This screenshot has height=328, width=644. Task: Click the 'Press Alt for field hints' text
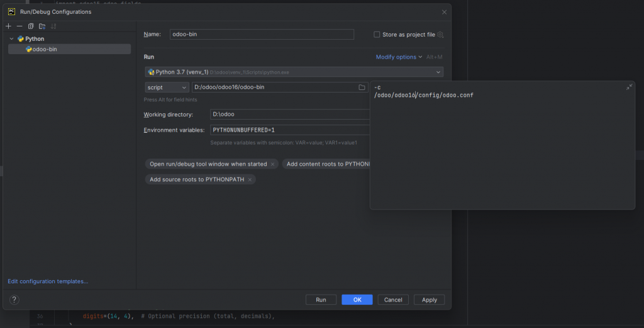click(x=170, y=99)
